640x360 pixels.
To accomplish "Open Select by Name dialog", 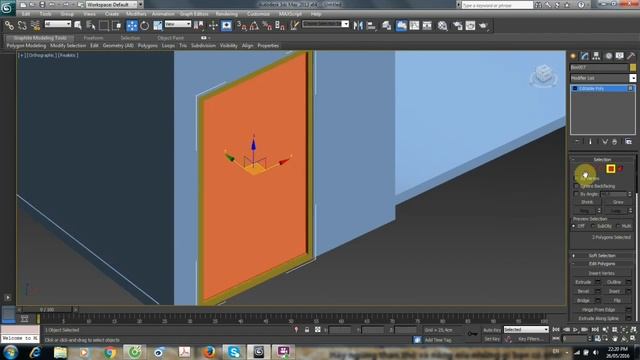I will coord(91,26).
